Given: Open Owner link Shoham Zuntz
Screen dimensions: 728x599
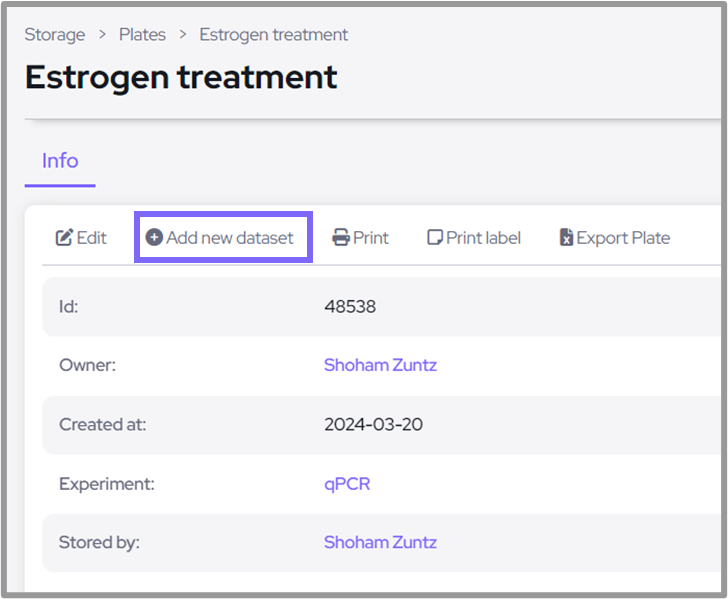Looking at the screenshot, I should click(380, 365).
